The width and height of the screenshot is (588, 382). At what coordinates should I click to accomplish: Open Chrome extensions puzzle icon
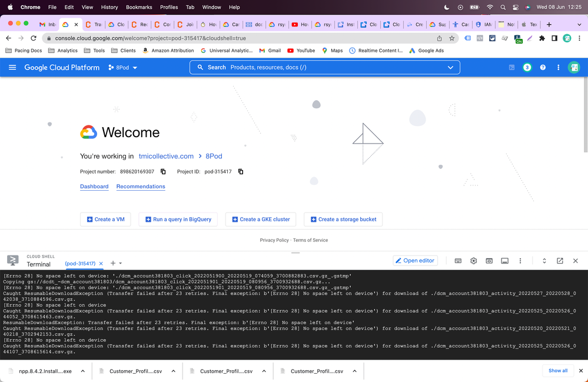(542, 38)
